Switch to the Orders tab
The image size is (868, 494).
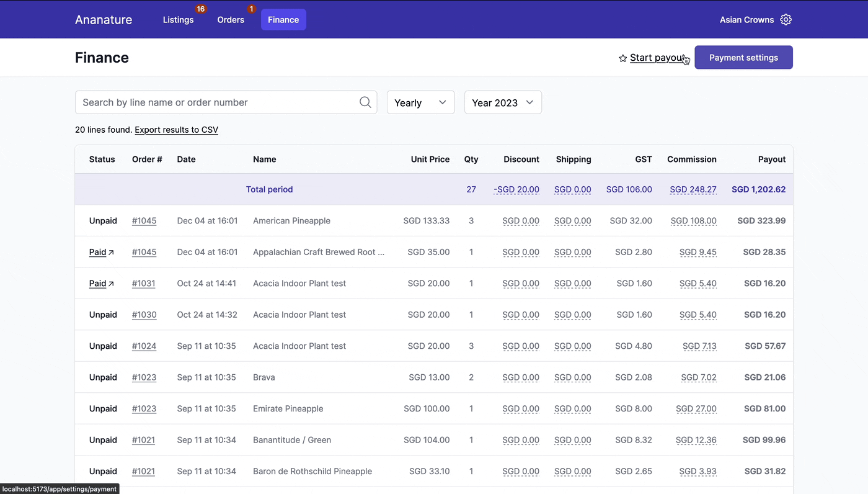click(231, 19)
